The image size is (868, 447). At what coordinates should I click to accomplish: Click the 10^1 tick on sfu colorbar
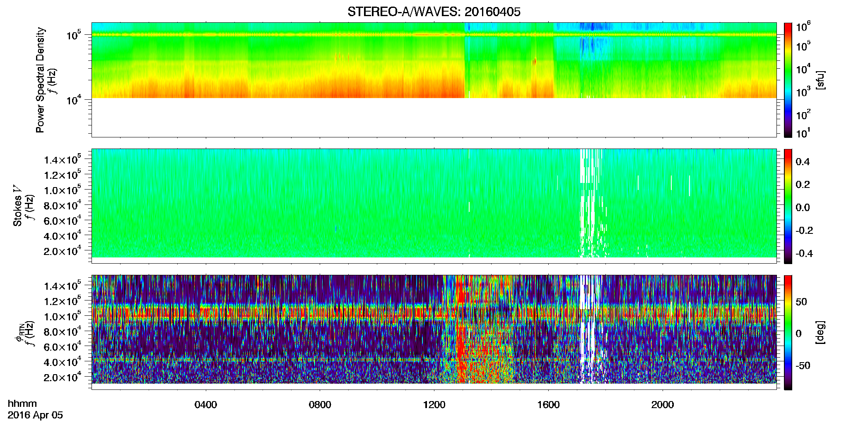pos(803,133)
